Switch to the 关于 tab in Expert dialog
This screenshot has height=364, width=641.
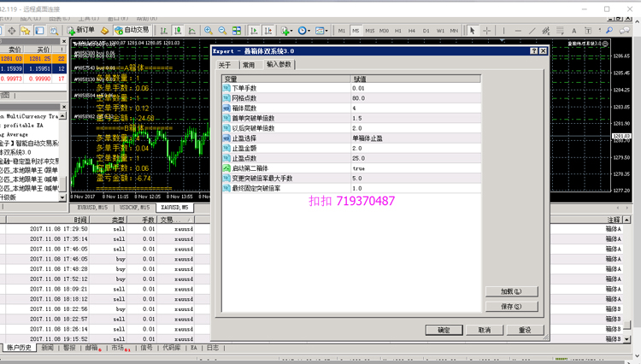pos(225,65)
